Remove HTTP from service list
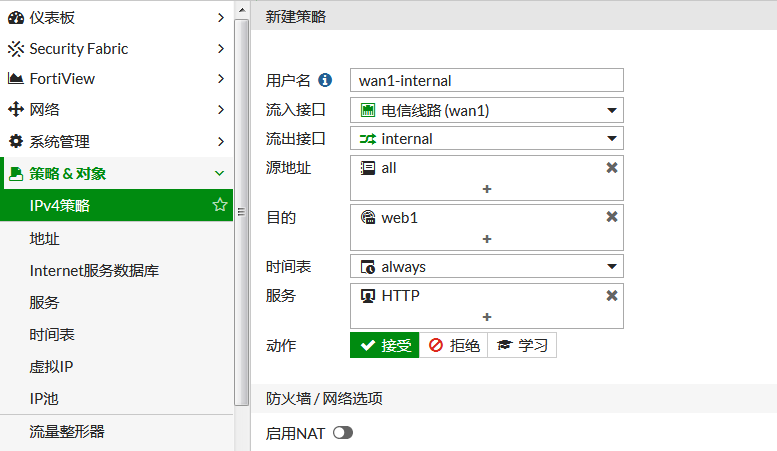This screenshot has height=451, width=777. click(x=612, y=296)
